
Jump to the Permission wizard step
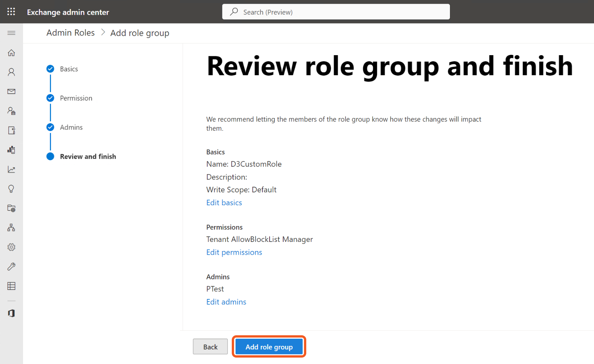tap(76, 98)
